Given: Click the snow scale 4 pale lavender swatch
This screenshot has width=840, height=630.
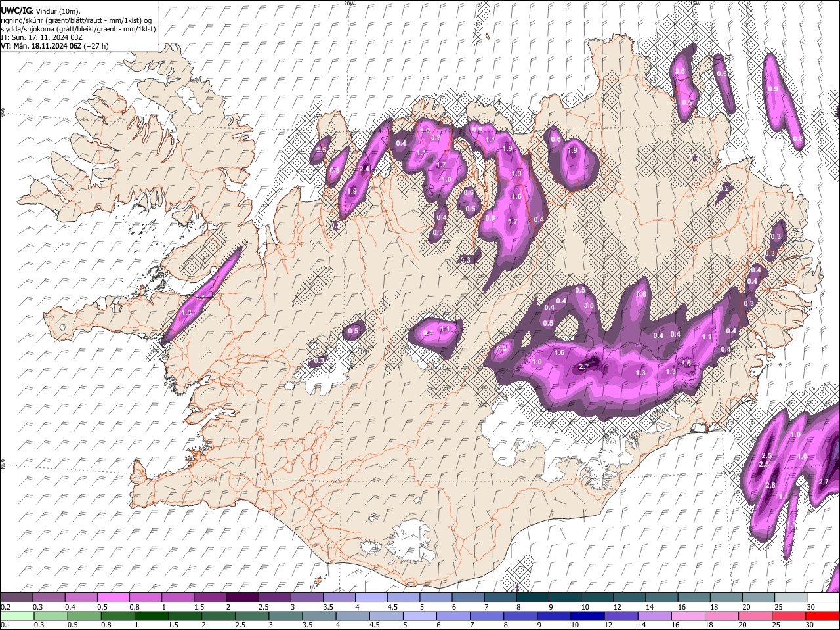Looking at the screenshot, I should click(371, 598).
